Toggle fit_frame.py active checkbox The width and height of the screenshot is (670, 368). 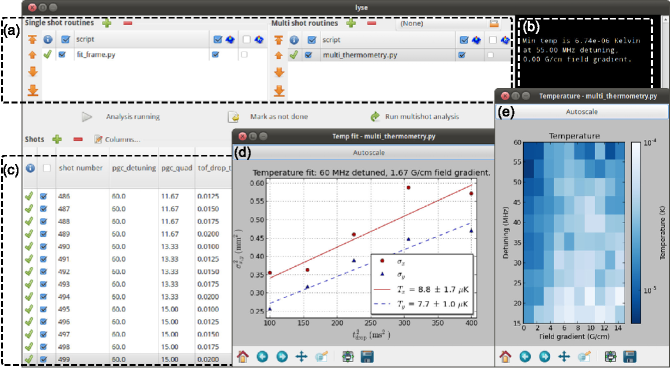[62, 55]
